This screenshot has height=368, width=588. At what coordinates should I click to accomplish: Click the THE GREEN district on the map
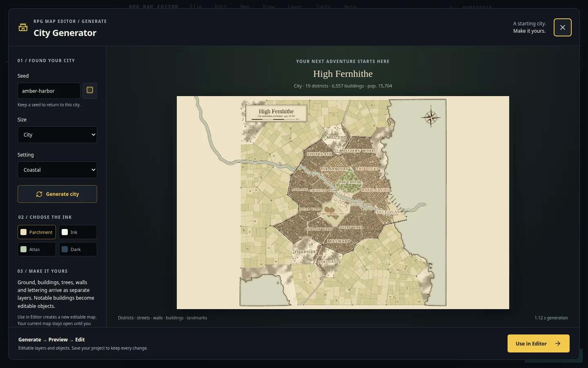(x=350, y=182)
